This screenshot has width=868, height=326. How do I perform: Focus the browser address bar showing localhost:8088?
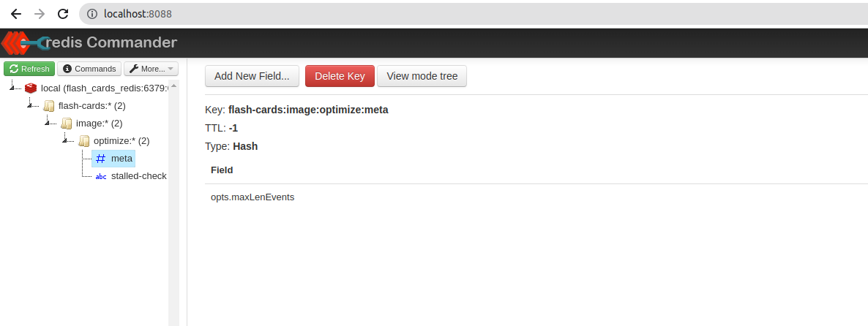(x=439, y=14)
